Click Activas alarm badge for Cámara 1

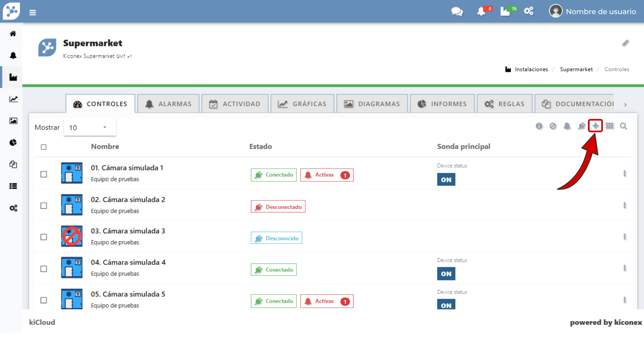click(327, 175)
